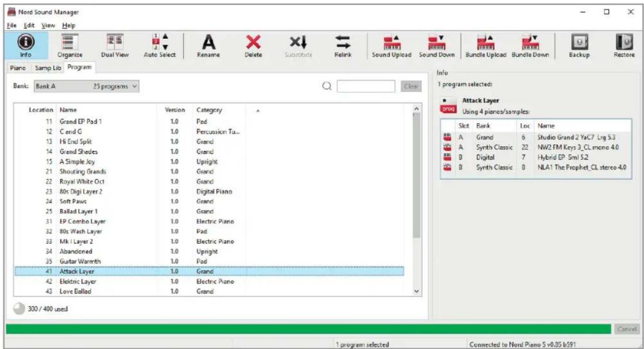Image resolution: width=644 pixels, height=349 pixels.
Task: Select the Love Ballad program
Action: point(210,291)
